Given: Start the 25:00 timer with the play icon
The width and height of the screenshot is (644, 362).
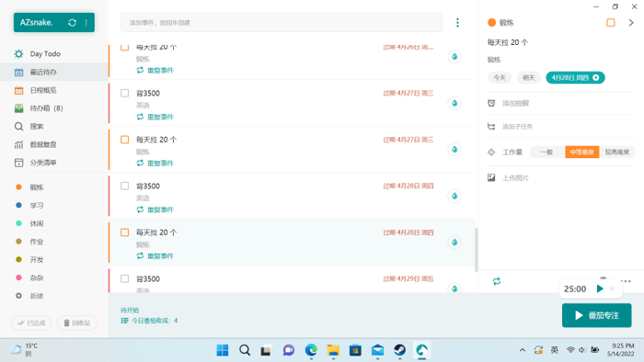Looking at the screenshot, I should [x=600, y=288].
